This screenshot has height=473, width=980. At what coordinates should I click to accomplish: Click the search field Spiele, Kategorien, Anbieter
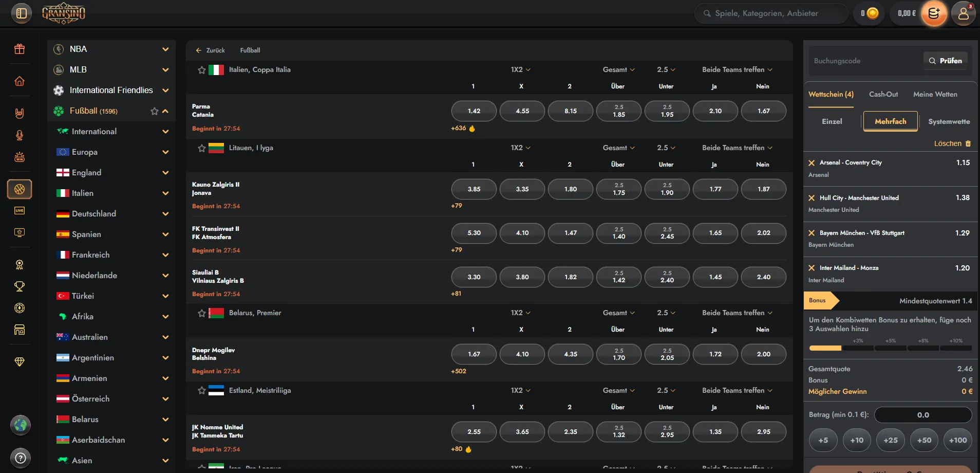pyautogui.click(x=771, y=13)
